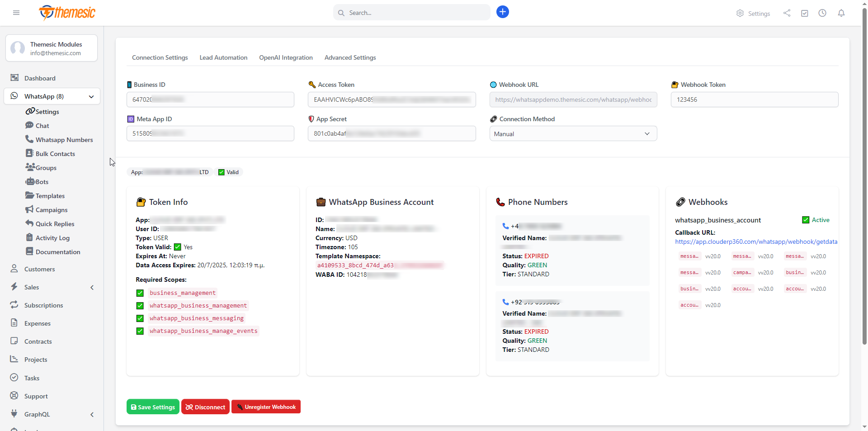Click the green Save Settings button
Image resolution: width=868 pixels, height=431 pixels.
coord(153,407)
